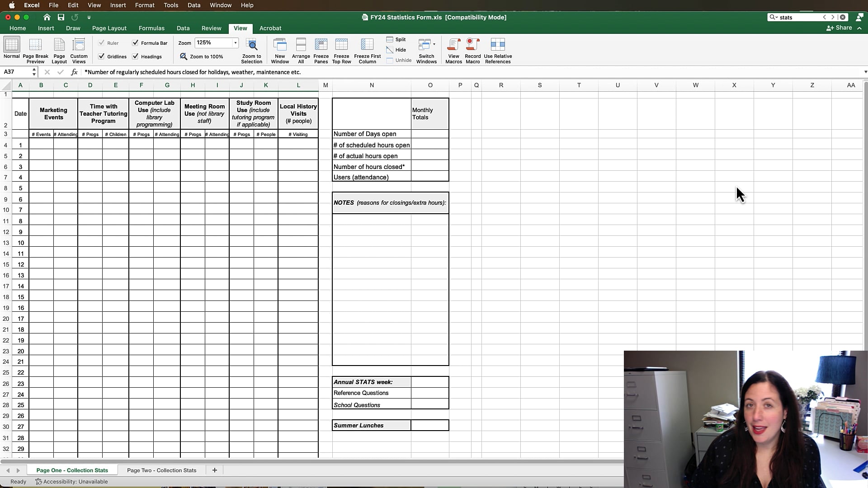Screen dimensions: 868x488
Task: Toggle the Gridlines checkbox
Action: click(102, 56)
